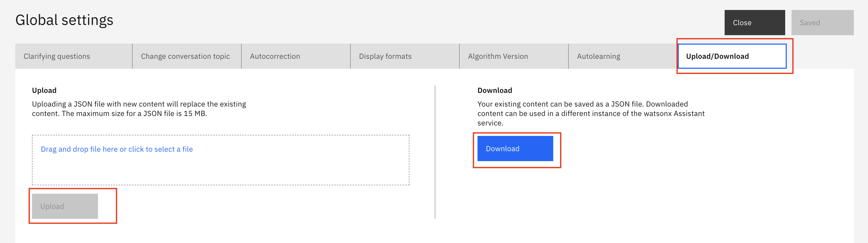
Task: Click the Global settings page title
Action: click(64, 20)
